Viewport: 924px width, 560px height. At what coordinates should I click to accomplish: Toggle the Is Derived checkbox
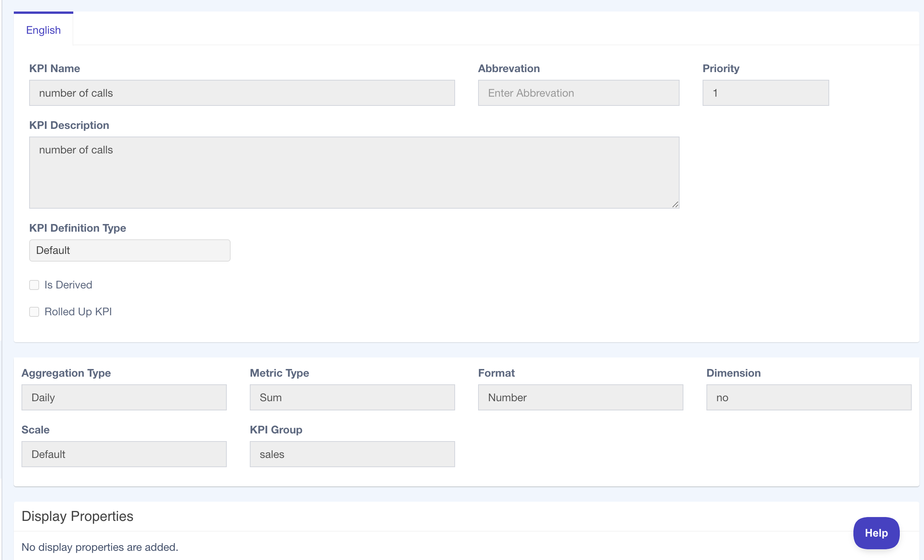(x=34, y=285)
